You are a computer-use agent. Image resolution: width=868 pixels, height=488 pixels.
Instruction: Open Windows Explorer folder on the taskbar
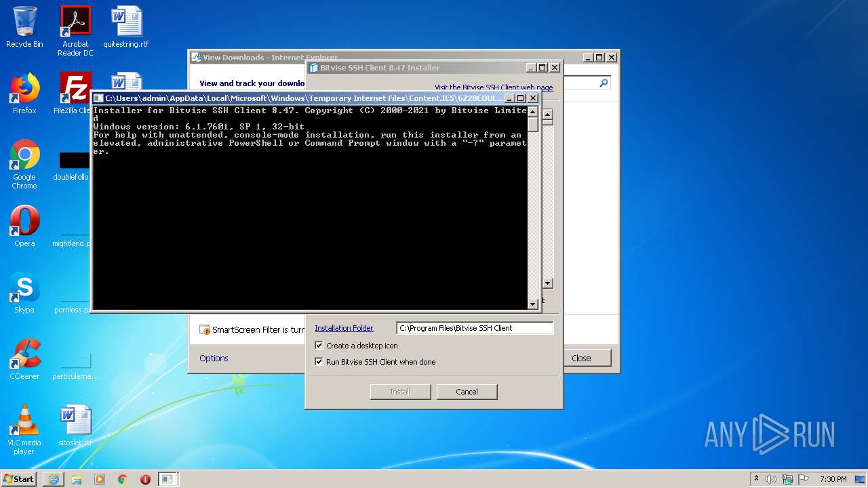pyautogui.click(x=77, y=479)
